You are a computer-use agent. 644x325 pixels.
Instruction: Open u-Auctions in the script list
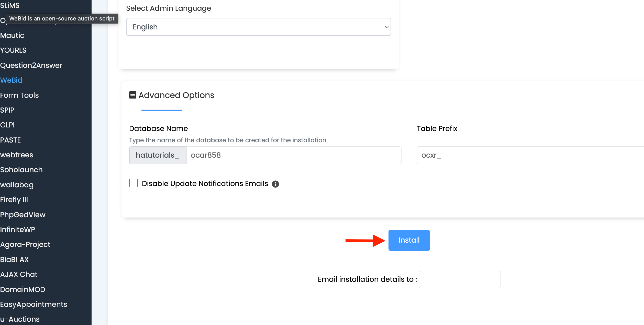click(x=20, y=319)
